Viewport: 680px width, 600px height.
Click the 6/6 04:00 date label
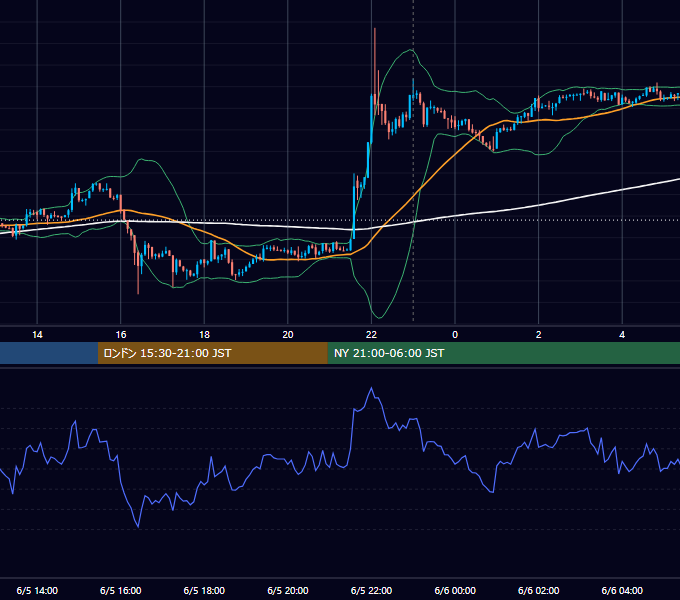point(622,590)
